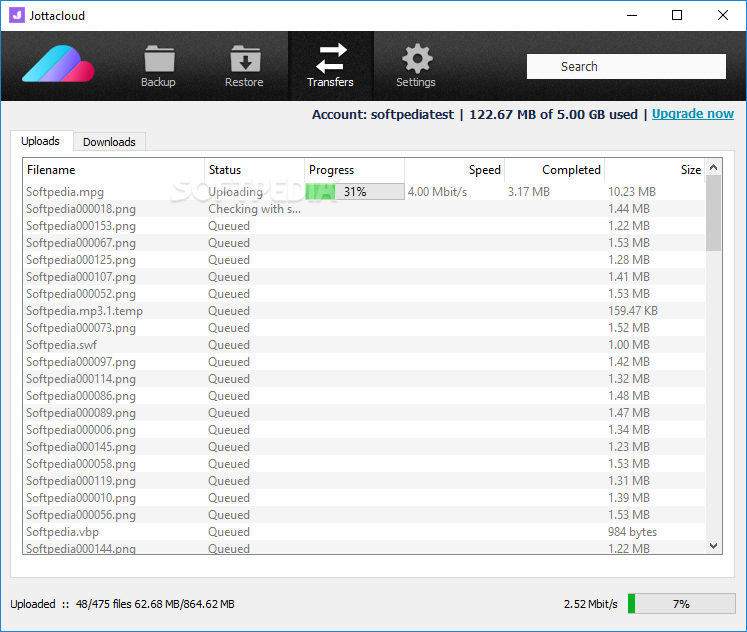
Task: Select the Softpedia000089.png file
Action: tap(81, 413)
